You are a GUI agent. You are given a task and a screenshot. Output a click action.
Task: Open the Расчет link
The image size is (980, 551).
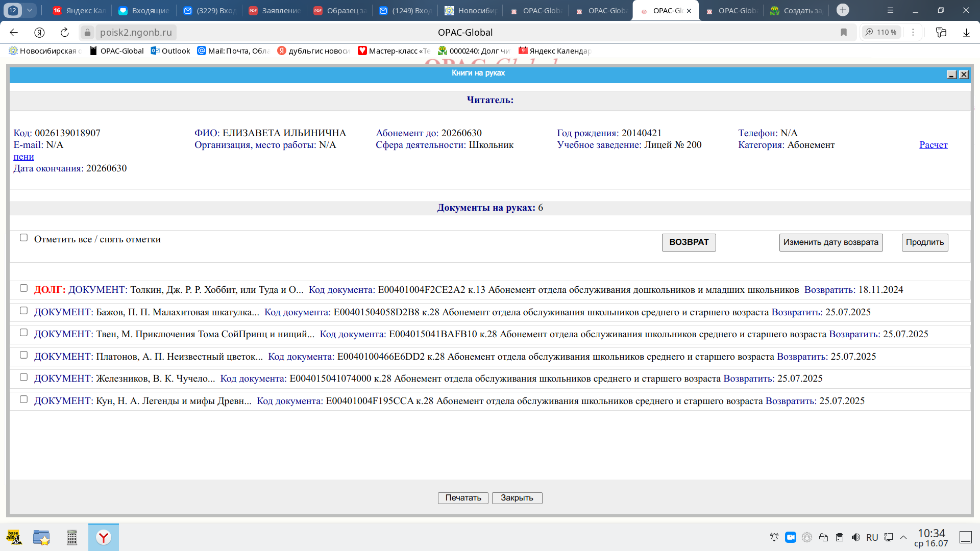[933, 144]
